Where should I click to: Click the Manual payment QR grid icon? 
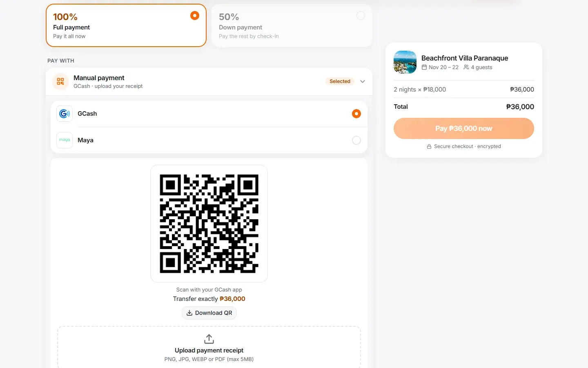(x=60, y=81)
